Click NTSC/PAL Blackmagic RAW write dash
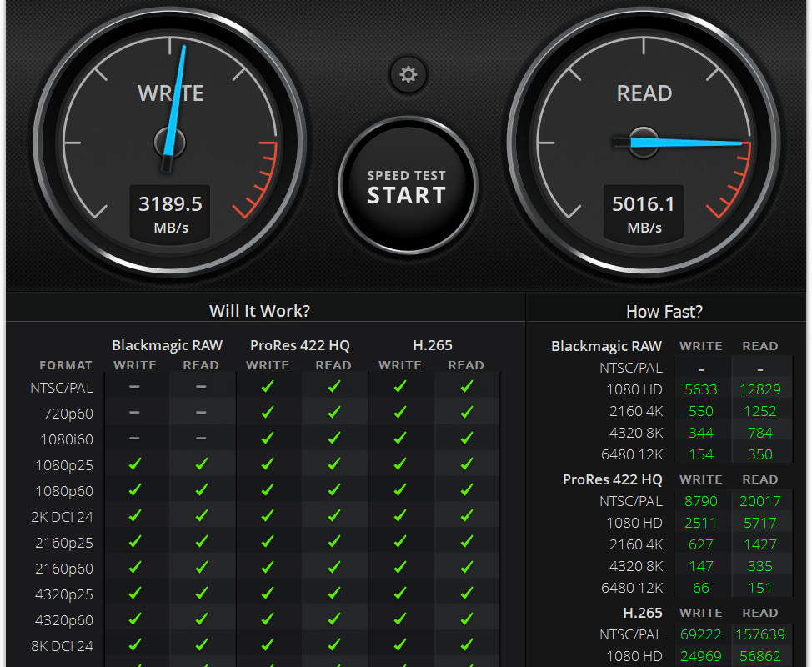Image resolution: width=812 pixels, height=667 pixels. pos(135,387)
